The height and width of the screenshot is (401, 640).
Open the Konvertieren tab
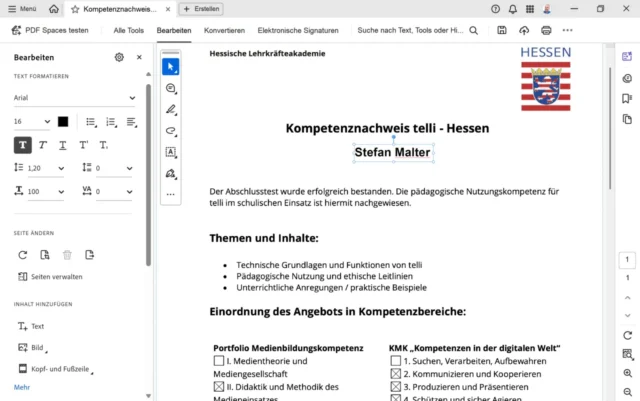tap(224, 30)
